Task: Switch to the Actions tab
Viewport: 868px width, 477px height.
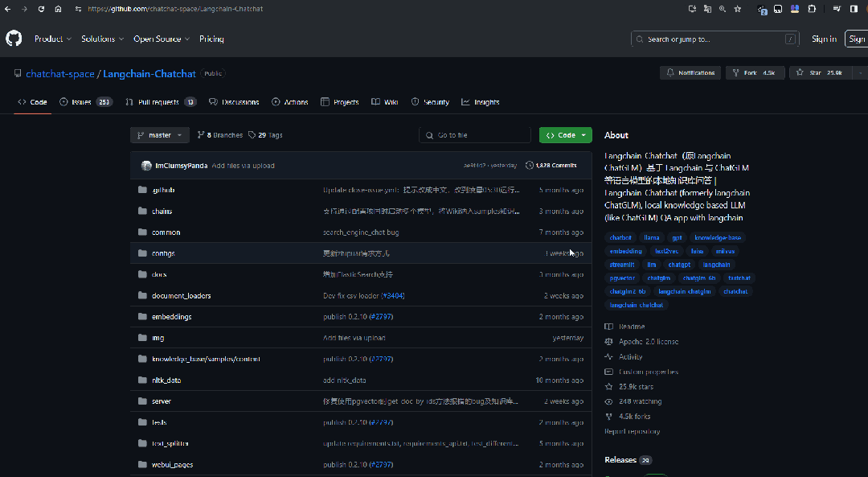Action: [x=289, y=102]
